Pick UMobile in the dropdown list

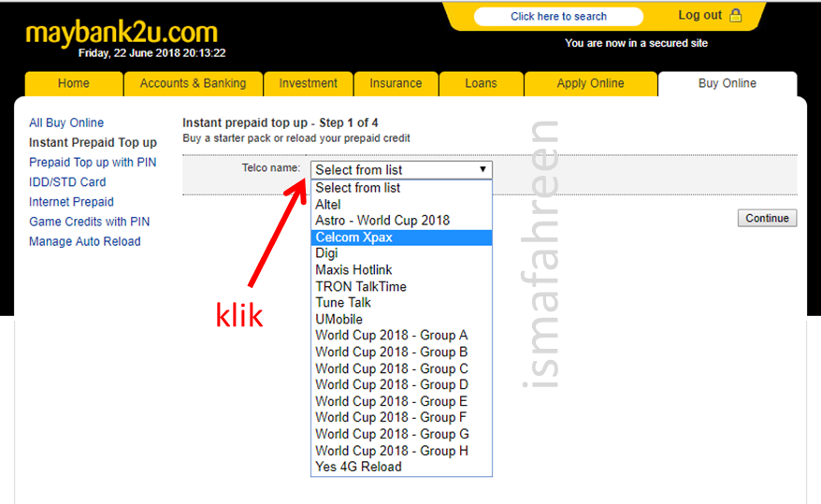[401, 319]
